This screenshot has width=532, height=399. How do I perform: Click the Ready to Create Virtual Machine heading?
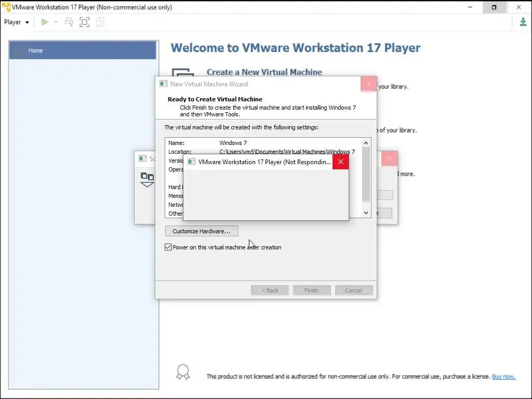coord(215,99)
